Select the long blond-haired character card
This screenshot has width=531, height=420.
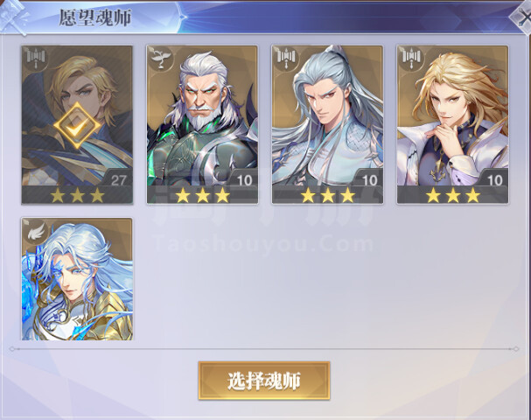pos(452,124)
